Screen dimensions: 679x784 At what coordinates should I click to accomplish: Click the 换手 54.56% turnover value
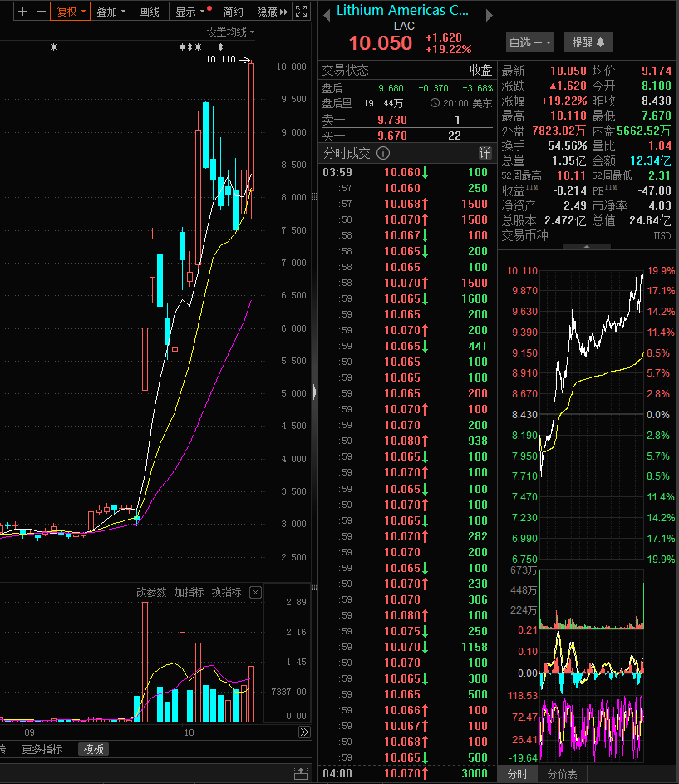(567, 146)
